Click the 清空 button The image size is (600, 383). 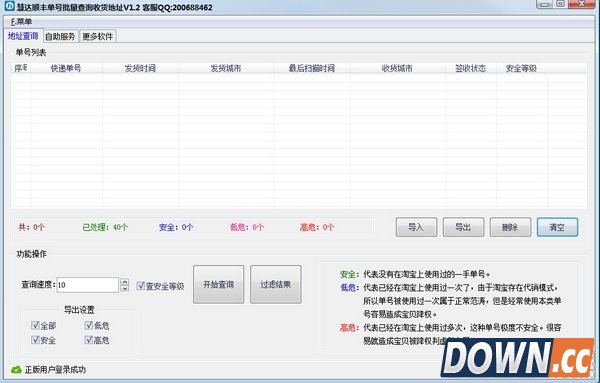[557, 227]
